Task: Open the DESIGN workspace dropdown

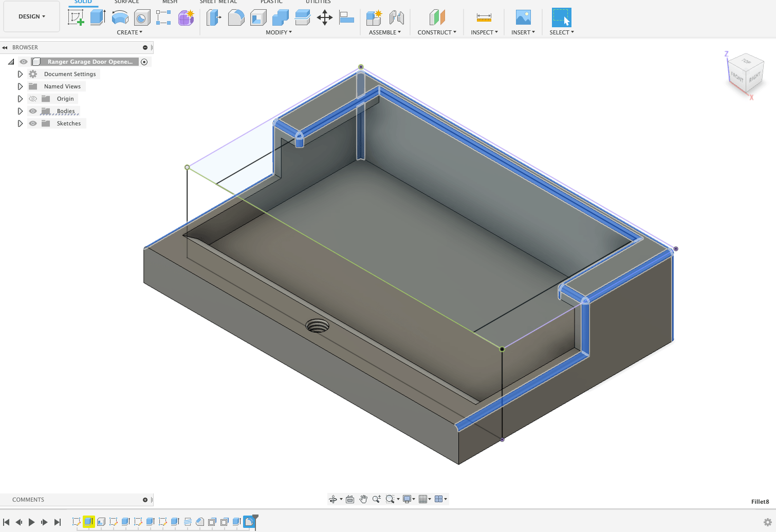Action: [x=32, y=16]
